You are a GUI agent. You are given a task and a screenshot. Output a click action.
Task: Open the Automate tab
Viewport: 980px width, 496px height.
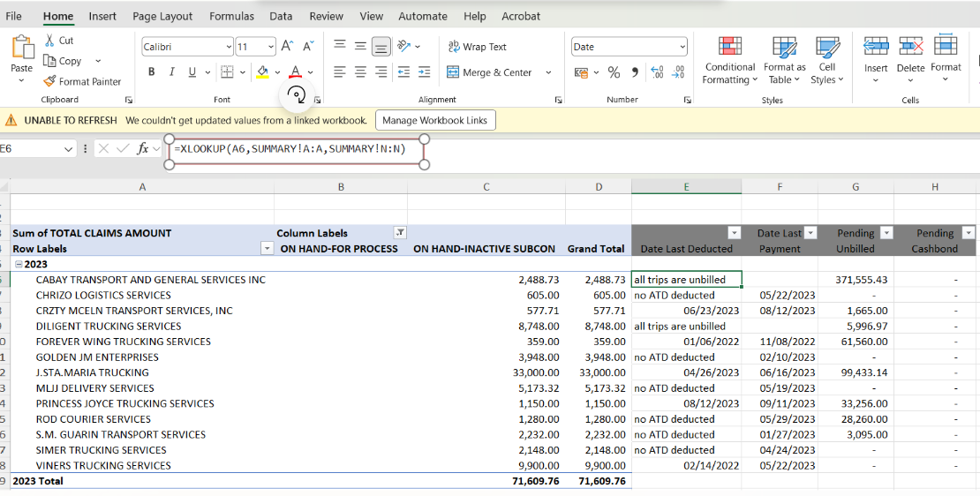pos(423,16)
